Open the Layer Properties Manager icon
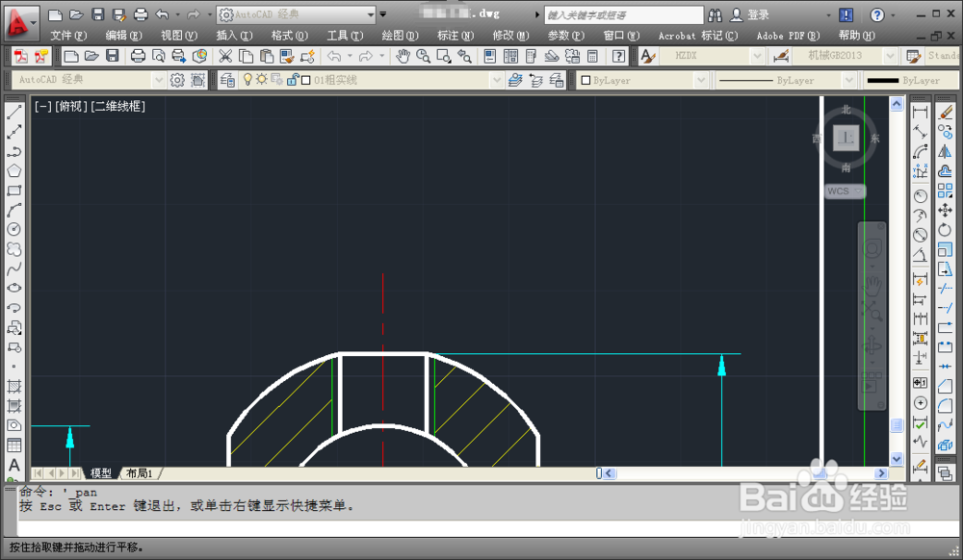The image size is (963, 560). pyautogui.click(x=227, y=80)
